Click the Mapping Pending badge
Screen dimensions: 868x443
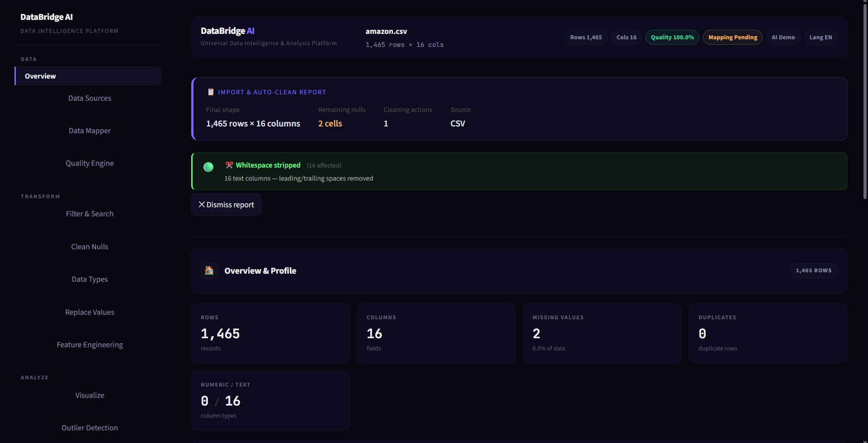(733, 37)
